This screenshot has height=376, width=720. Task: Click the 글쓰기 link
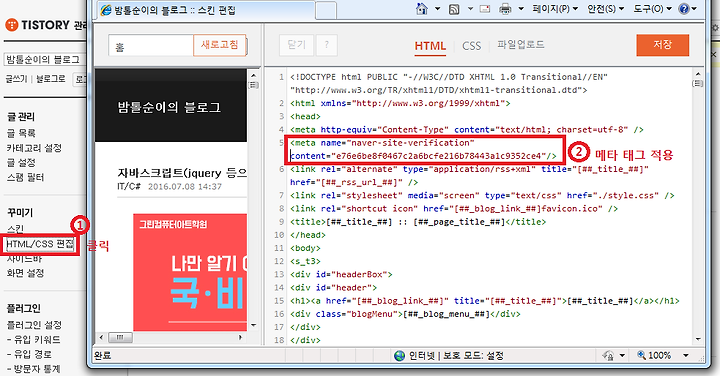pos(17,79)
